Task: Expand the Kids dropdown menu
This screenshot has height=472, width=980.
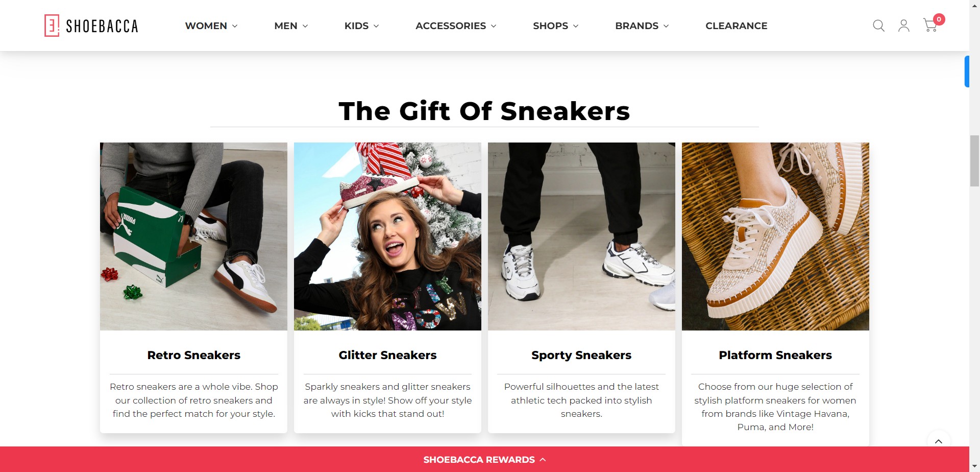Action: 361,26
